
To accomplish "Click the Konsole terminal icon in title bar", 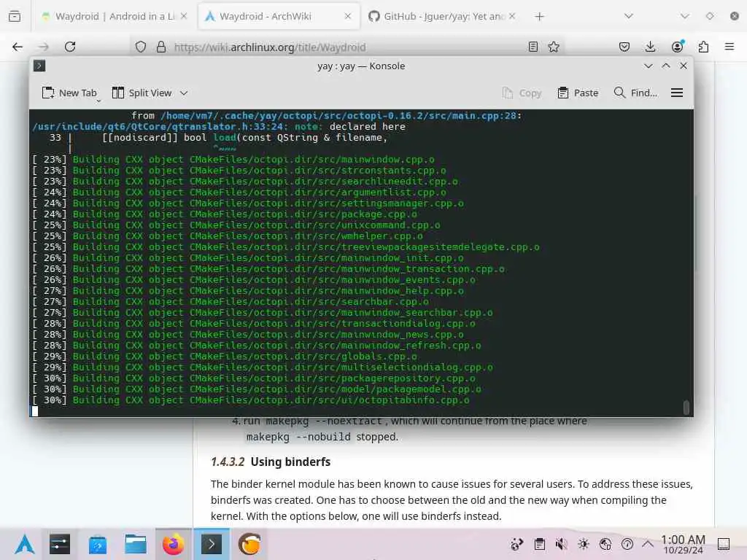I will (39, 66).
